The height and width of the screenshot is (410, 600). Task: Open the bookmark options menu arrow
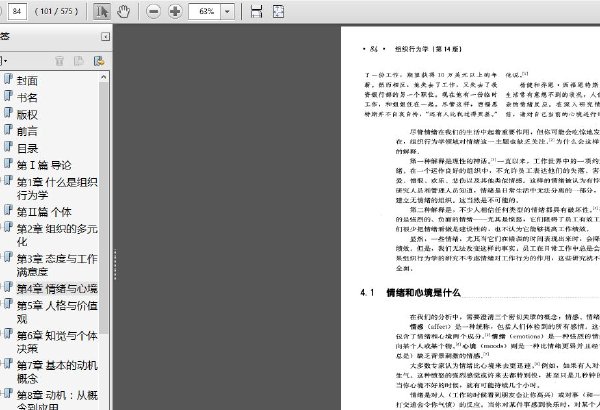click(3, 61)
